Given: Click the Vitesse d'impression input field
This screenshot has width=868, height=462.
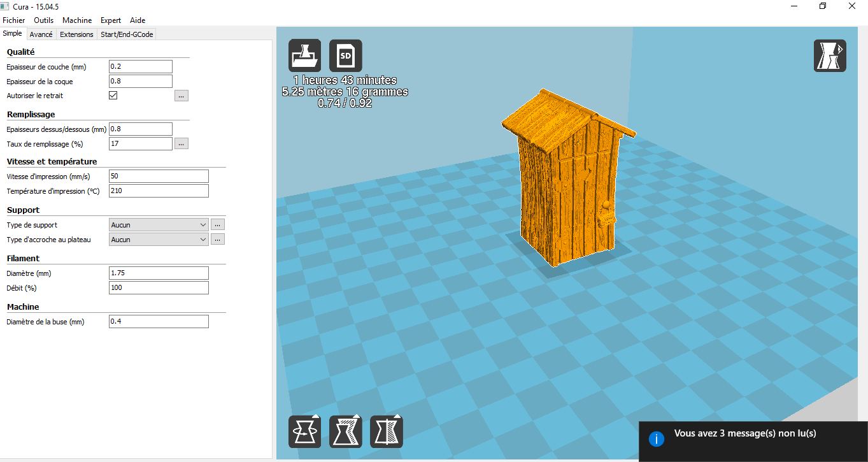Looking at the screenshot, I should pyautogui.click(x=159, y=176).
